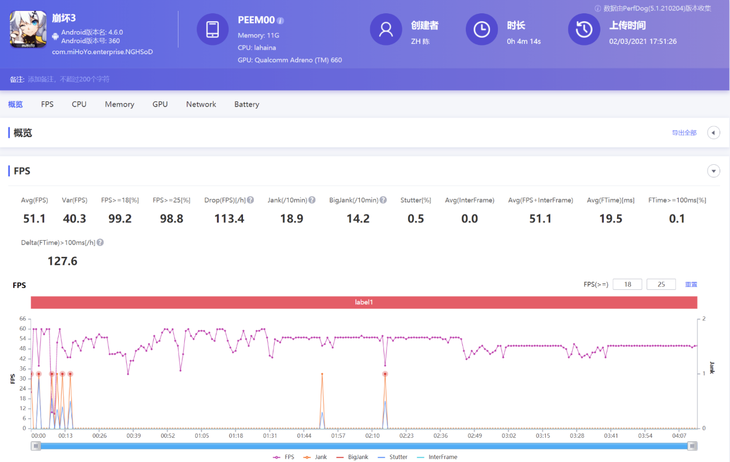Click reset link next to FPS thresholds
The image size is (730, 462).
690,285
